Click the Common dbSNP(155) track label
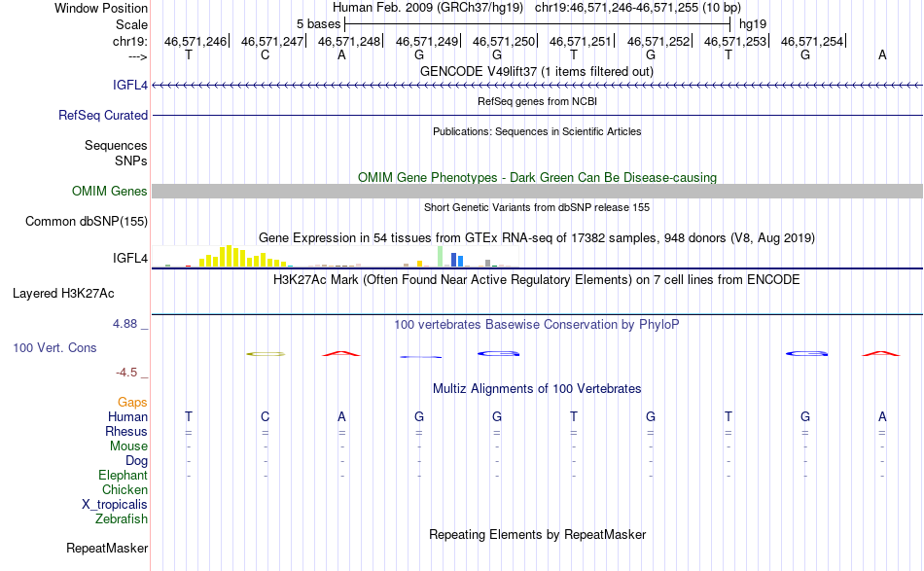Viewport: 924px width, 571px height. click(86, 221)
